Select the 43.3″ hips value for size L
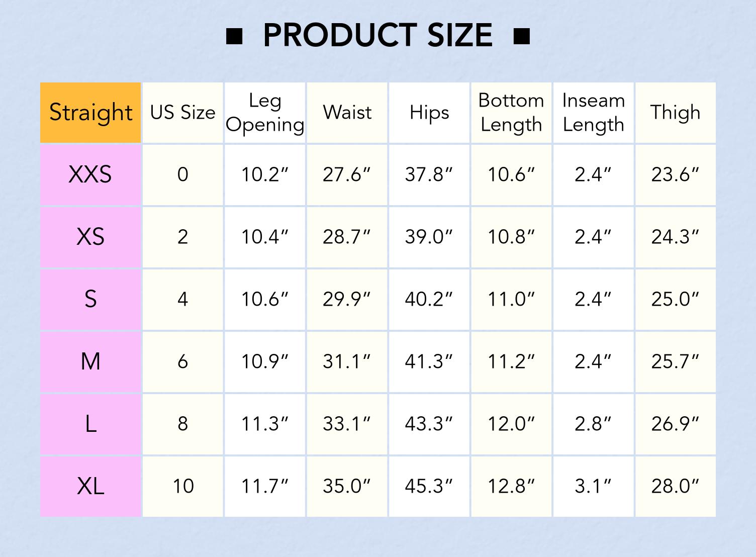Screen dimensions: 756x557 tap(429, 424)
